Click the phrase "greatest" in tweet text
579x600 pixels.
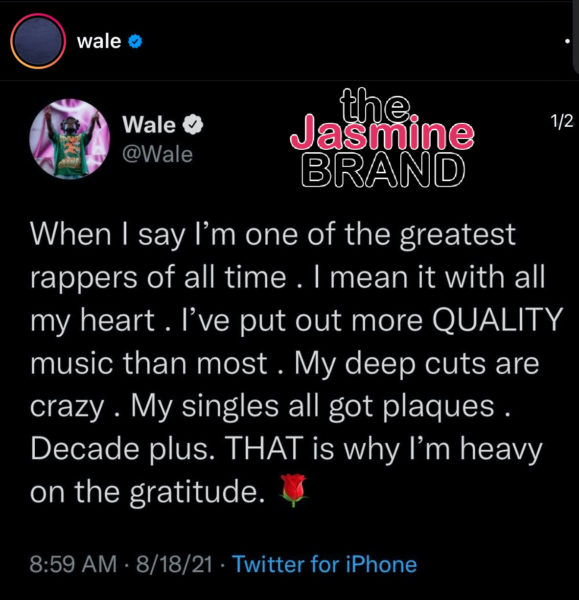[x=458, y=235]
